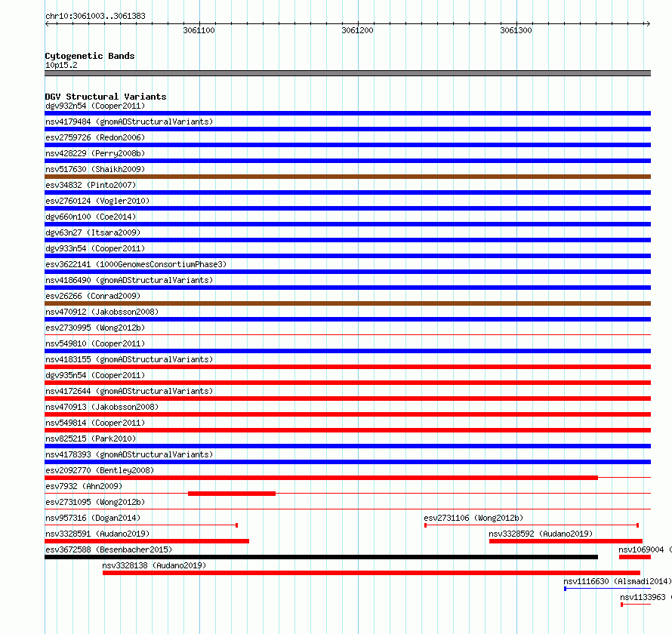Screen dimensions: 672x634
Task: Click nsv470912 (Jakobsson2008) label
Action: (102, 312)
